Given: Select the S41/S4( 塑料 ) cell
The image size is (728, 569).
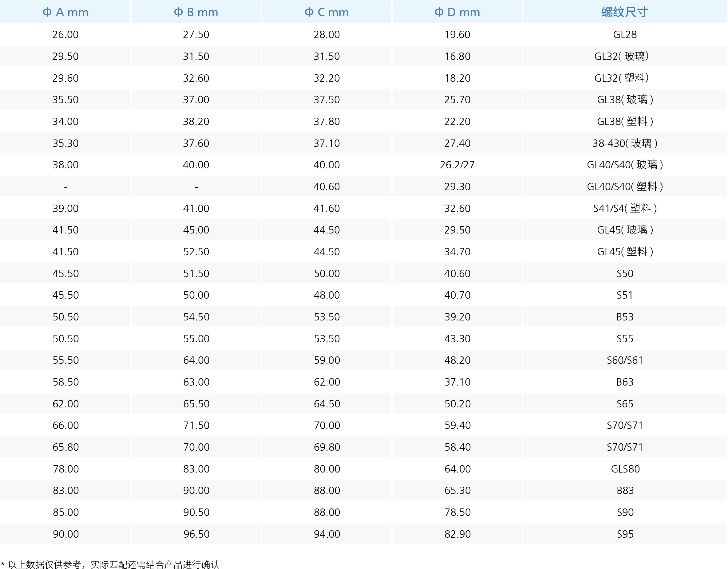Looking at the screenshot, I should (x=625, y=209).
